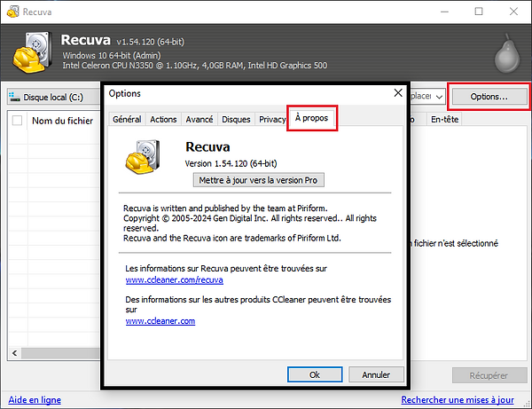Click the v1.54.120 (64-bit) header version text

point(151,42)
